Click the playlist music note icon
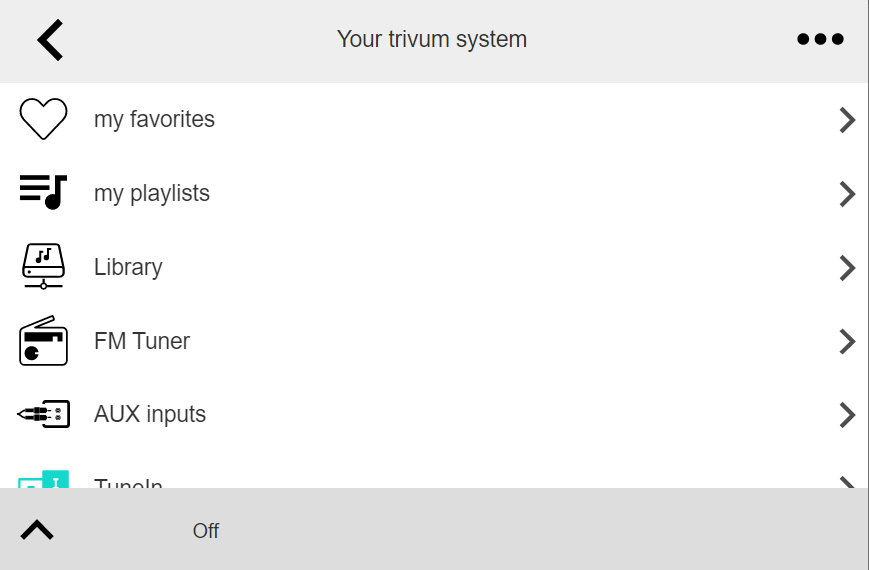869x570 pixels. (43, 192)
